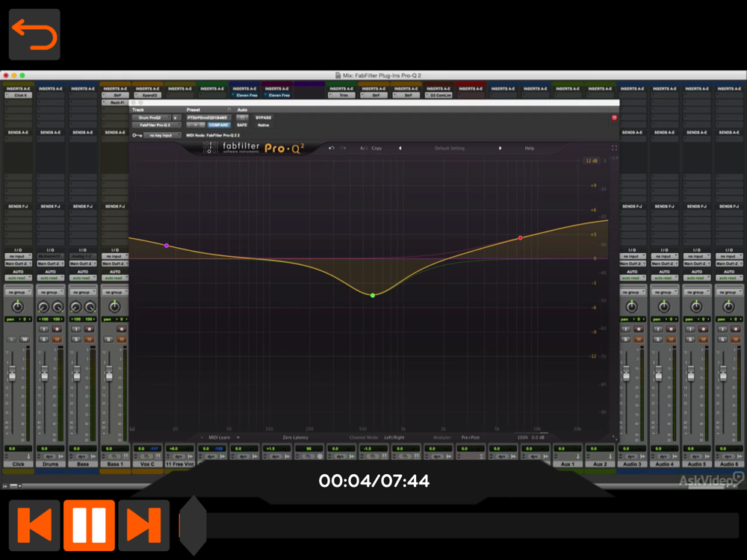Screen dimensions: 747x560
Task: Click the Vox C track name
Action: (147, 464)
